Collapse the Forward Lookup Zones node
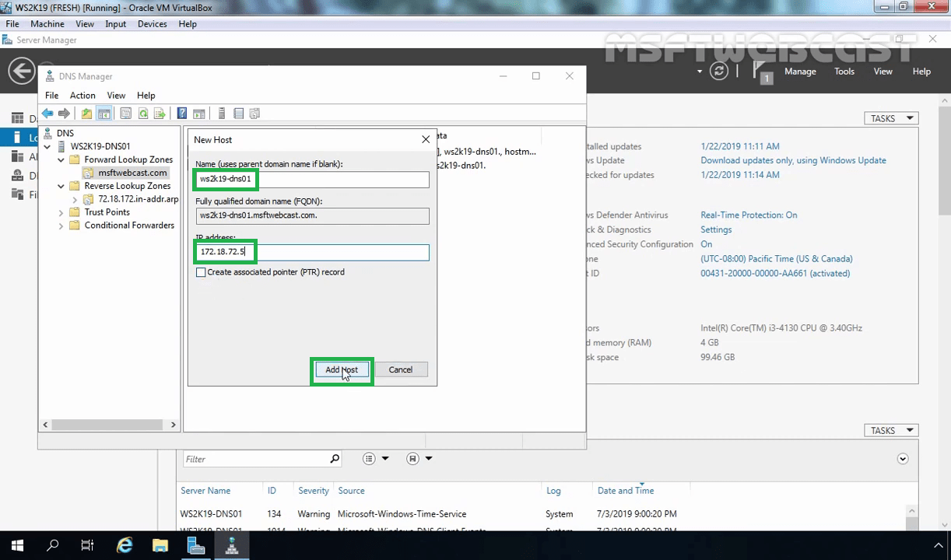Screen dimensions: 951x560 [x=61, y=159]
